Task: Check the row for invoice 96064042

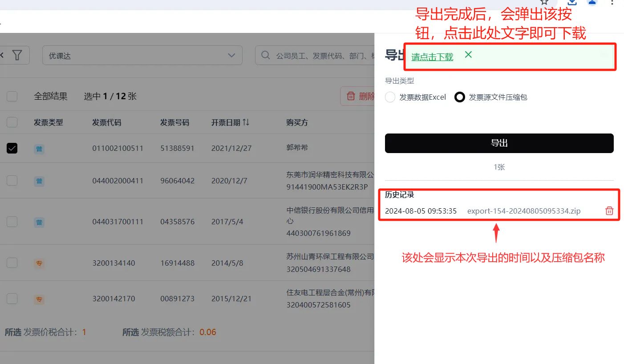Action: (x=12, y=180)
